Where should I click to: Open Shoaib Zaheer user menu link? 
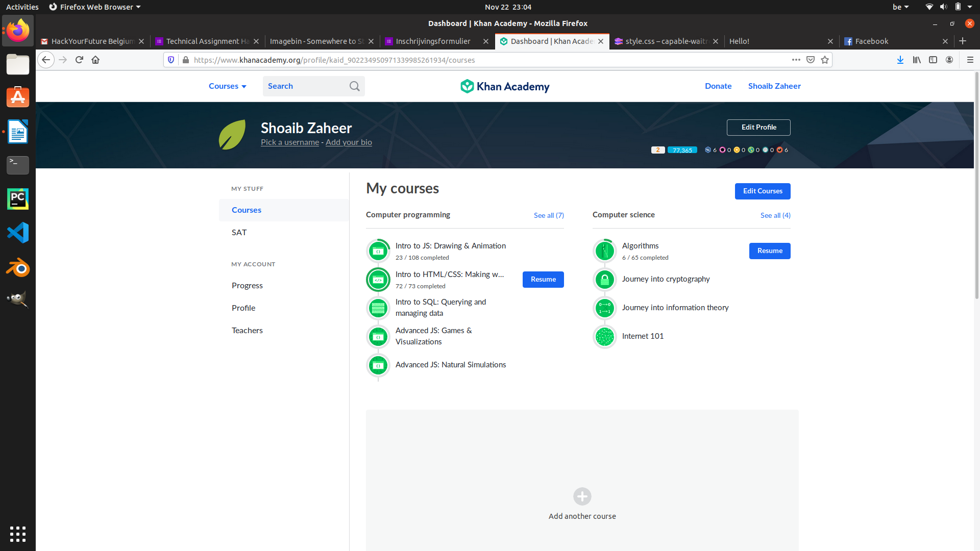coord(774,86)
